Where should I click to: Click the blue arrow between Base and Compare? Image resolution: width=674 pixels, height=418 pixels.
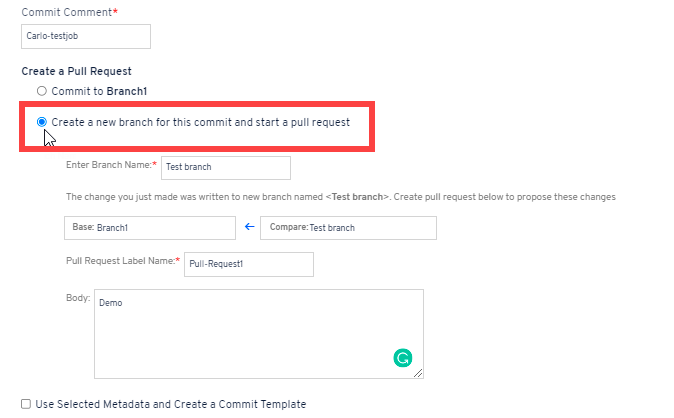pos(249,227)
